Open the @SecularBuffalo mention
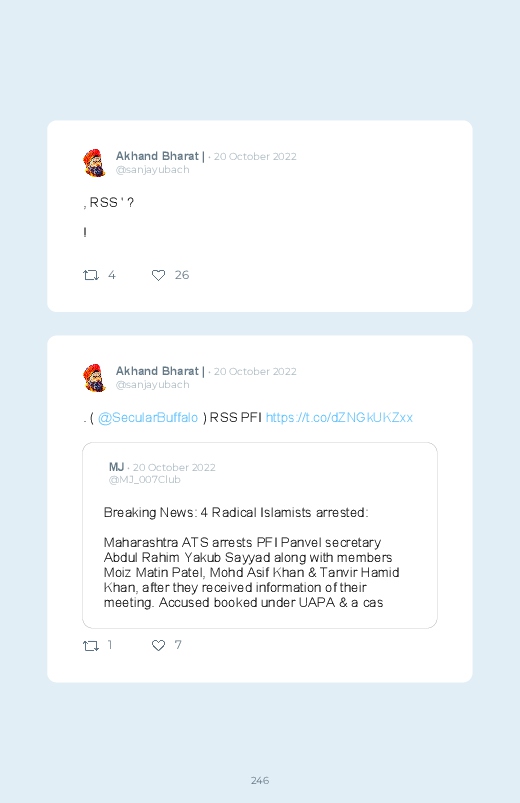Screen dimensions: 520x803 point(148,418)
